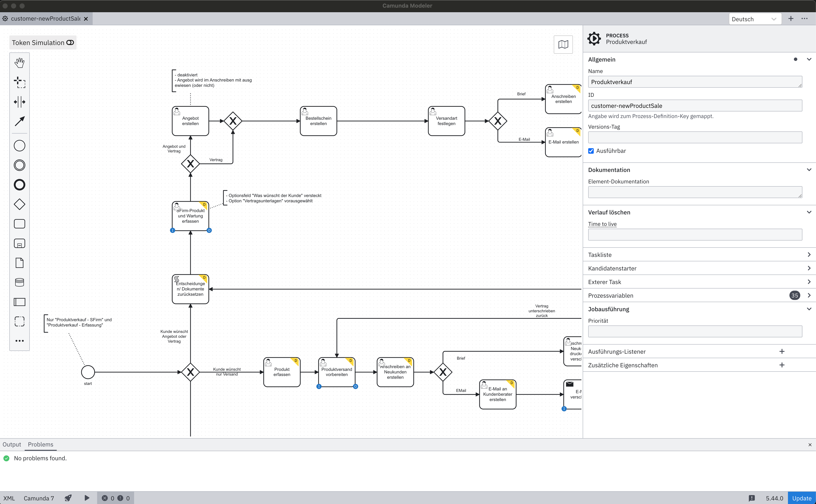This screenshot has height=504, width=816.
Task: Switch to the Problems tab
Action: [41, 444]
